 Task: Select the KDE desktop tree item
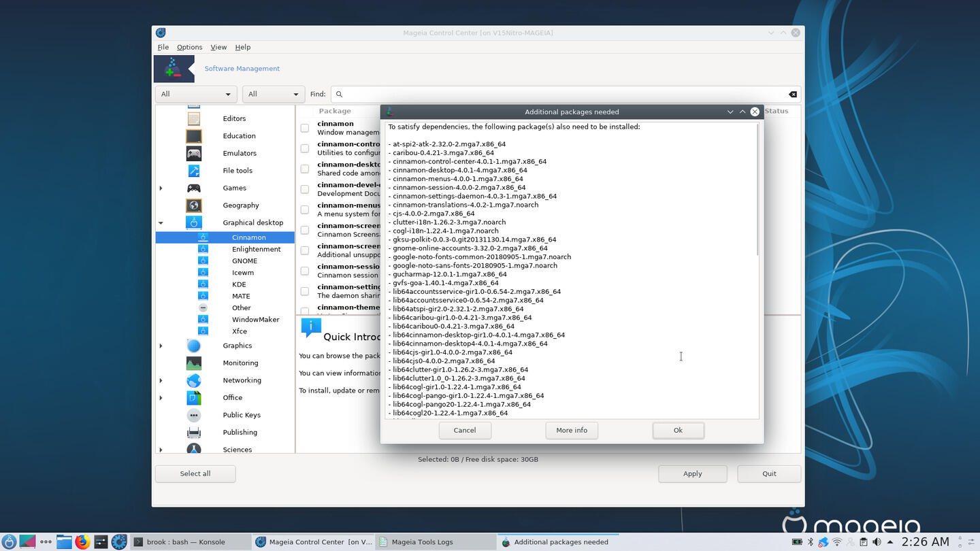[239, 284]
